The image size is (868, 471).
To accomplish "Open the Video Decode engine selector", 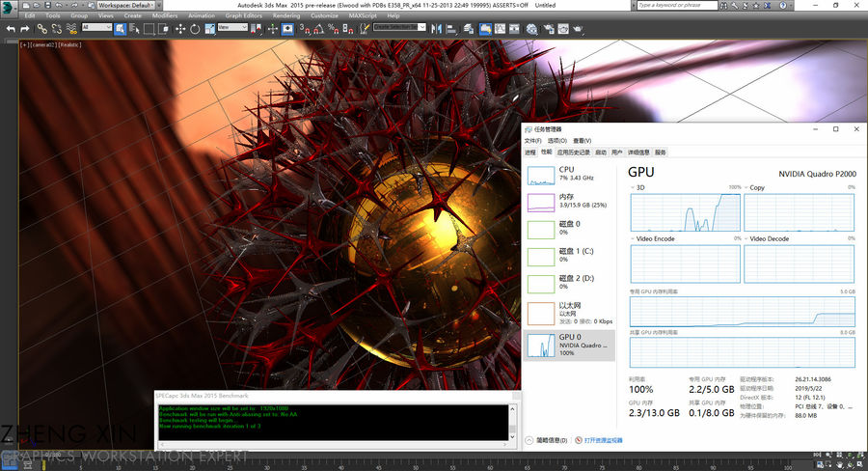I will [x=746, y=238].
